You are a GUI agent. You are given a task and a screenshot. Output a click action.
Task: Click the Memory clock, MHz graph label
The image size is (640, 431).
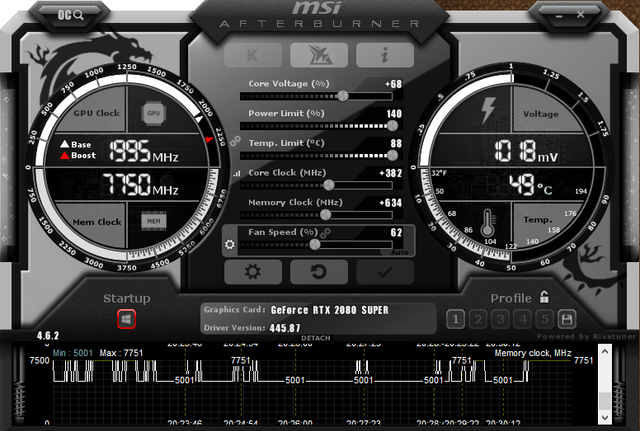click(x=533, y=353)
